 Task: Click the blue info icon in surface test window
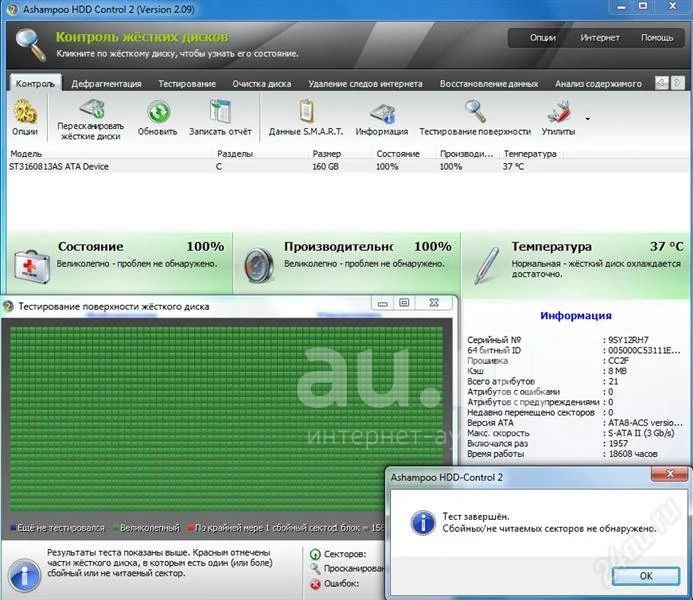[x=25, y=575]
